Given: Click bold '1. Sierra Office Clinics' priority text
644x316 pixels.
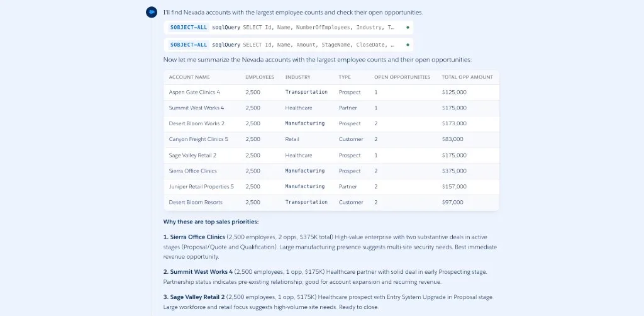Looking at the screenshot, I should (x=194, y=237).
